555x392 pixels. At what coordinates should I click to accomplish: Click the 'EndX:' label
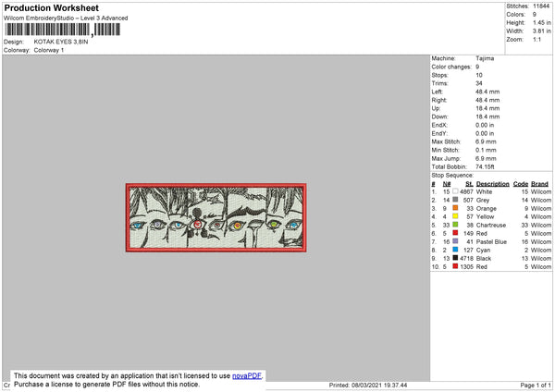pos(439,125)
